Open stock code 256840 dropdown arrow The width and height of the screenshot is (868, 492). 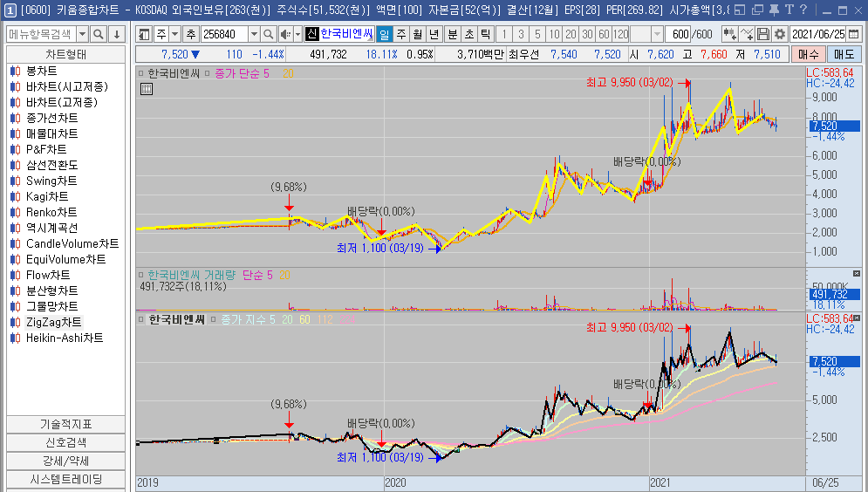tap(254, 34)
